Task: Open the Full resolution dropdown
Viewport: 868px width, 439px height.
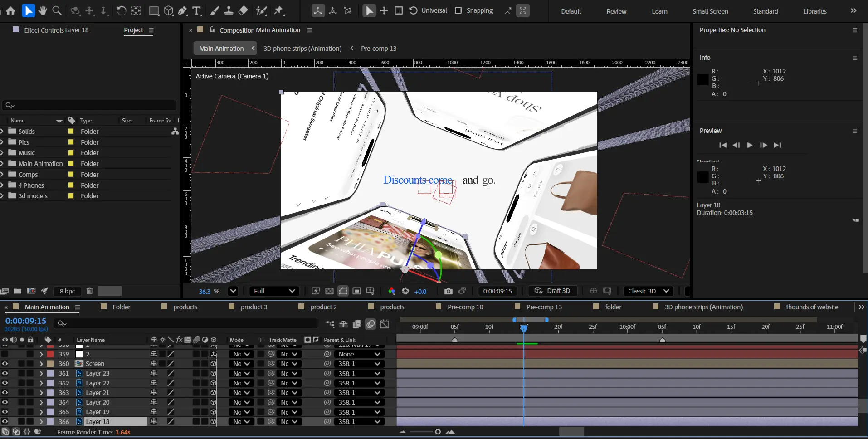Action: [274, 291]
